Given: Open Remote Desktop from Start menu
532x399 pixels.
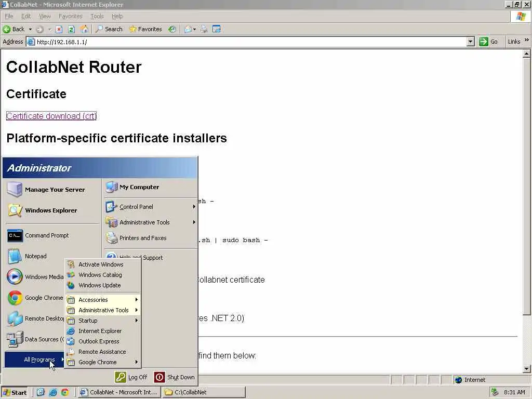Looking at the screenshot, I should click(35, 318).
